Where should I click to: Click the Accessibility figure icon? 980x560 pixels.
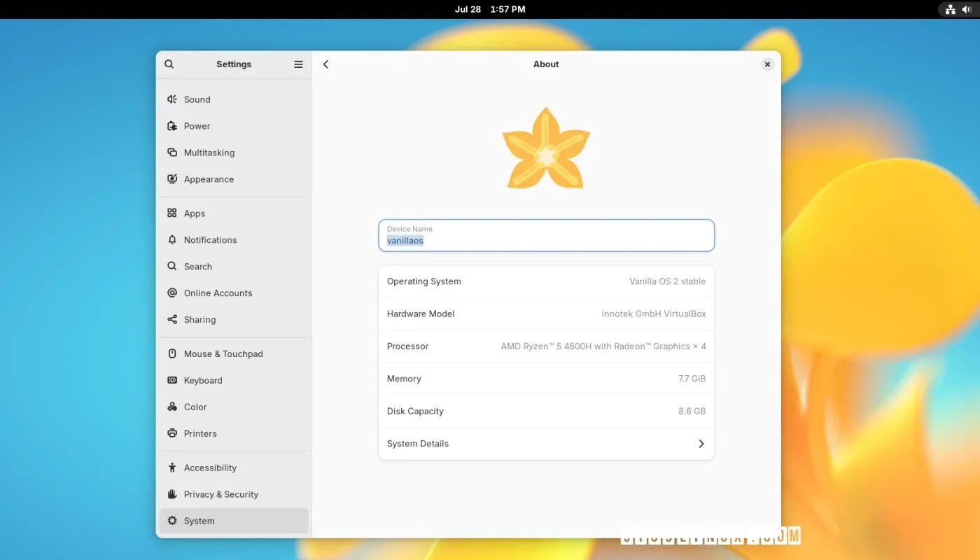tap(172, 468)
